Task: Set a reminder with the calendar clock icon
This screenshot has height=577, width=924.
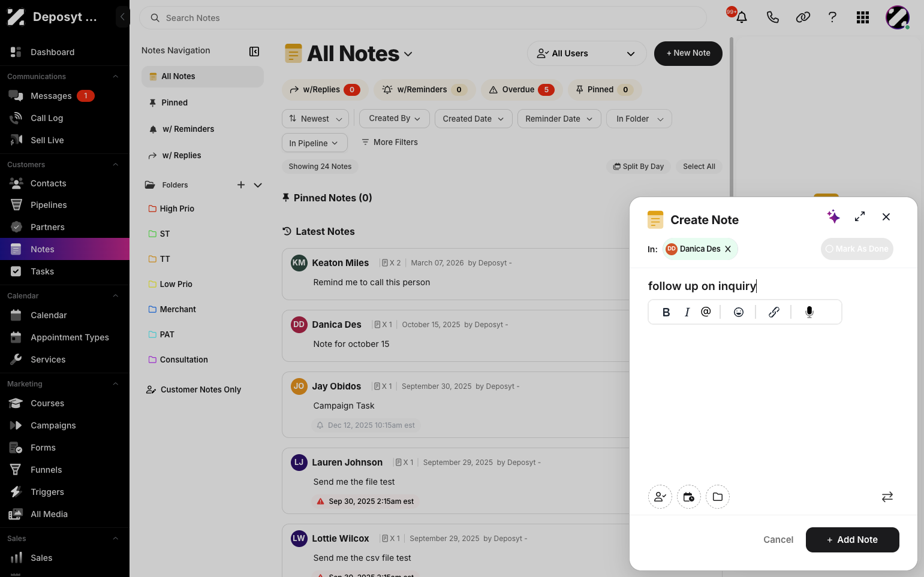Action: point(689,497)
